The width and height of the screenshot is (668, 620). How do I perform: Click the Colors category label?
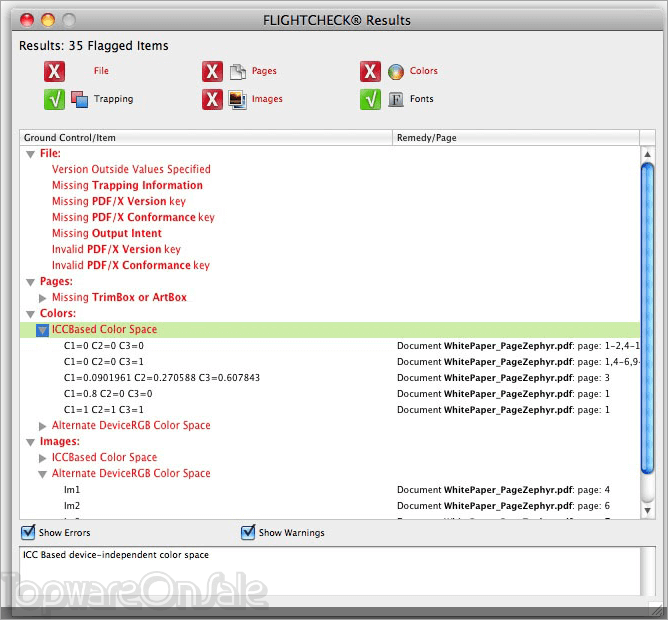423,71
